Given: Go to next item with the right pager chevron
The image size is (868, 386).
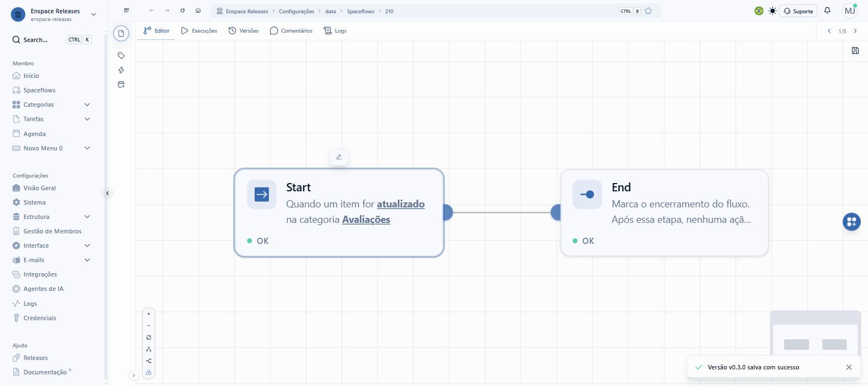Looking at the screenshot, I should [x=855, y=31].
